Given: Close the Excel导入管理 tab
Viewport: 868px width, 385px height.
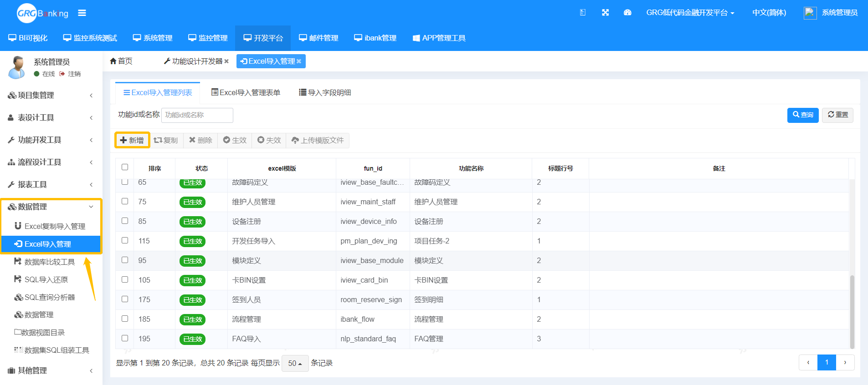Looking at the screenshot, I should [299, 61].
